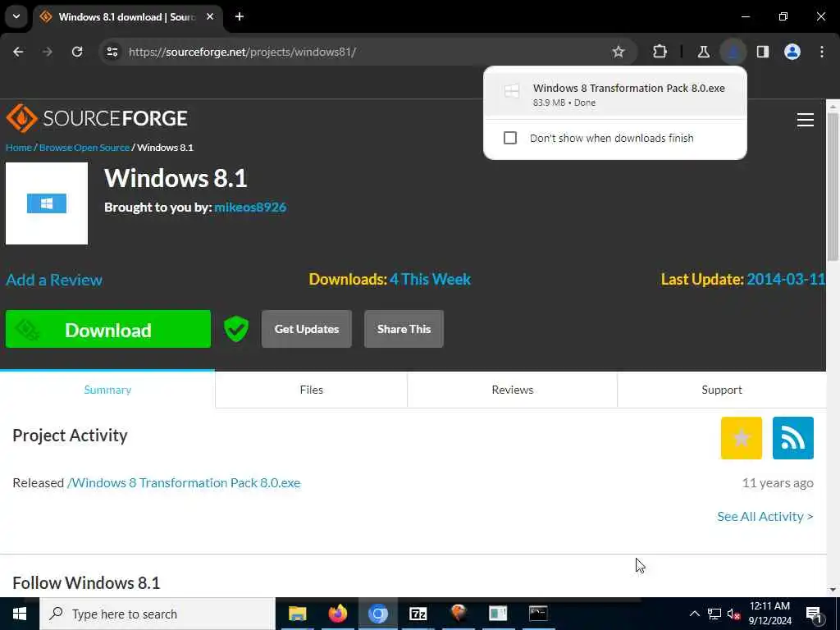Click the green Download button
The image size is (840, 630).
click(x=108, y=329)
